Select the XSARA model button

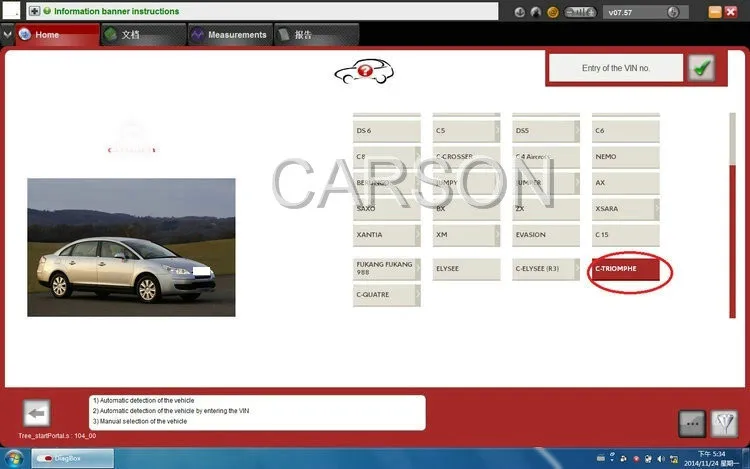[625, 209]
